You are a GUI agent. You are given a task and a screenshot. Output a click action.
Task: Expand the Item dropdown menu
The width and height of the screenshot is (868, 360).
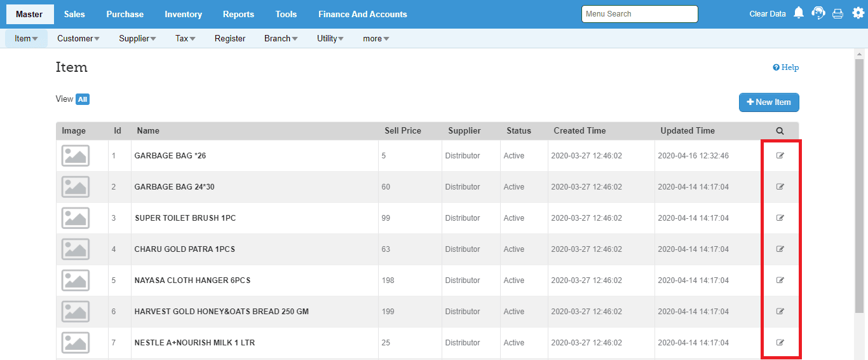pos(26,39)
